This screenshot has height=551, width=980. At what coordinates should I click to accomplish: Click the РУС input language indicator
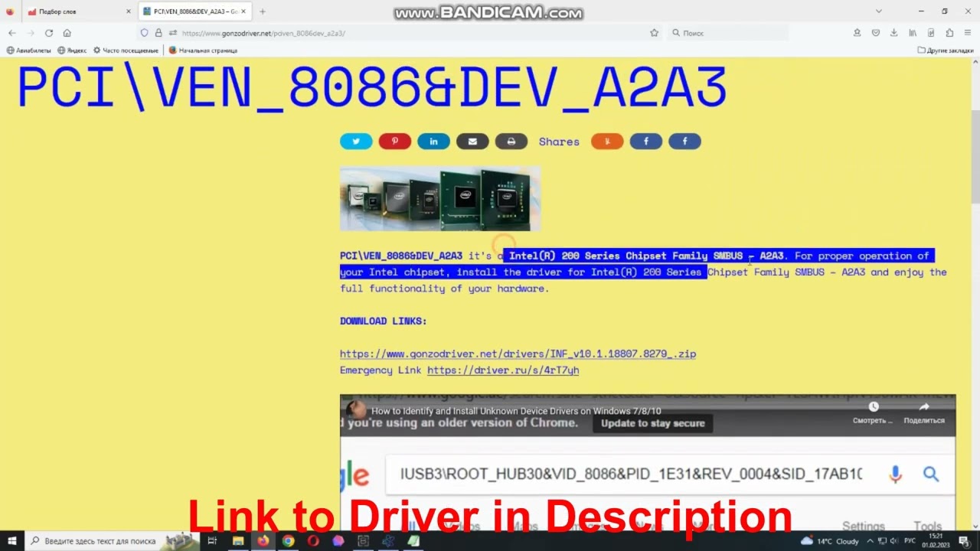coord(910,541)
